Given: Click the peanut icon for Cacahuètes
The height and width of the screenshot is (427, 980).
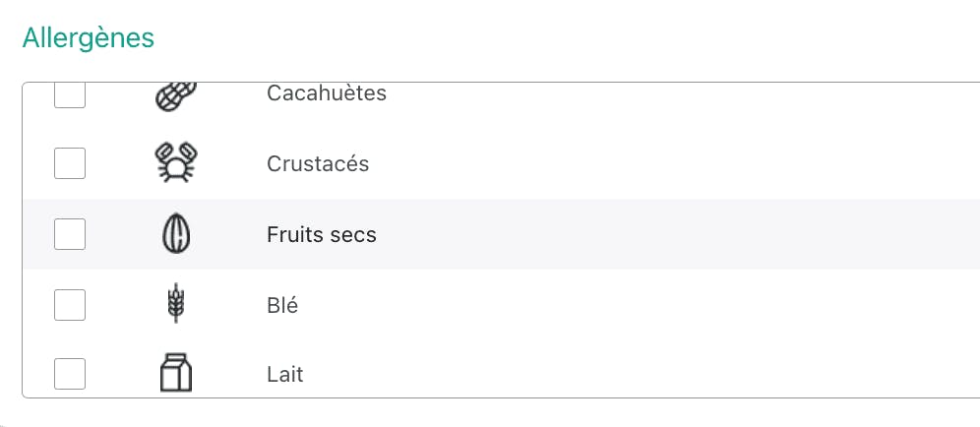Looking at the screenshot, I should coord(175,97).
